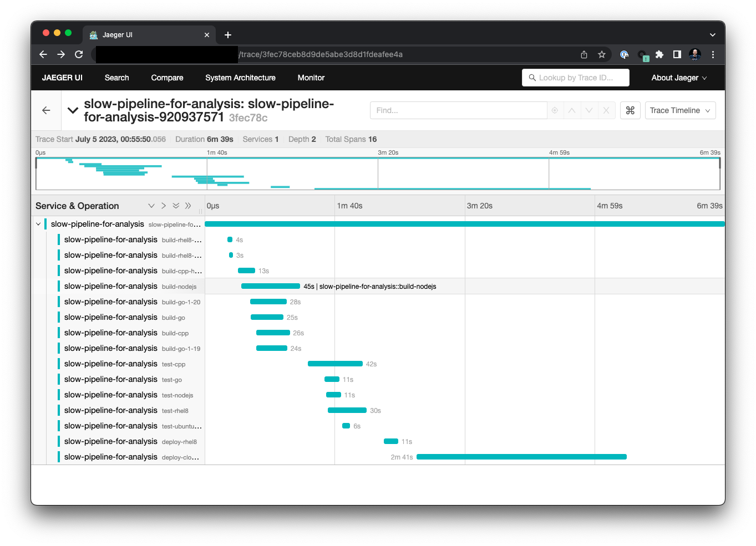Viewport: 756px width, 546px height.
Task: Expand all spans double chevron
Action: 188,206
